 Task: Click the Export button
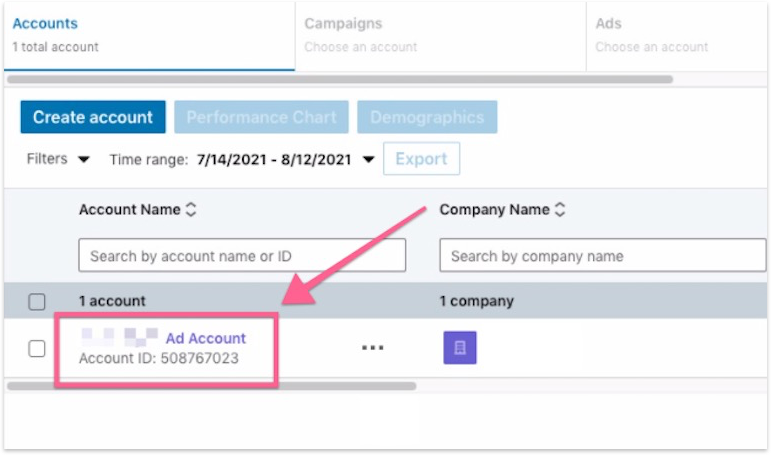pyautogui.click(x=421, y=159)
